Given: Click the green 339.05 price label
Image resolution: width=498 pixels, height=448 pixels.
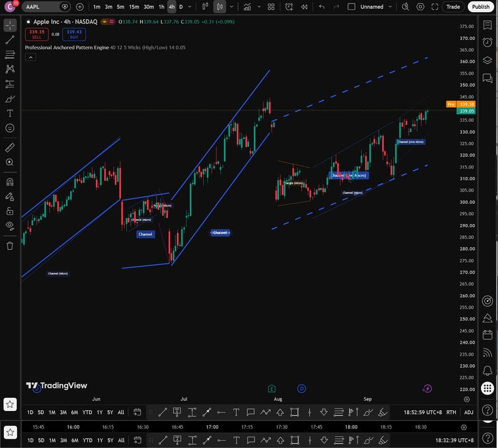Looking at the screenshot, I should tap(466, 111).
